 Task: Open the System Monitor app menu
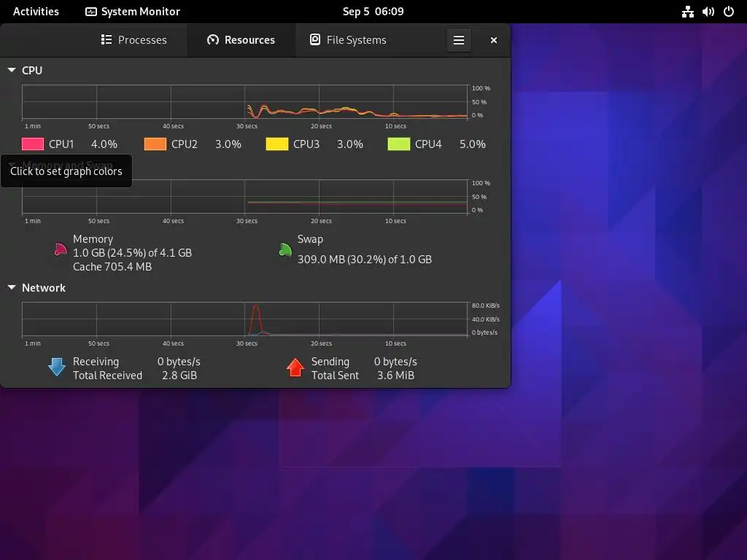click(133, 12)
